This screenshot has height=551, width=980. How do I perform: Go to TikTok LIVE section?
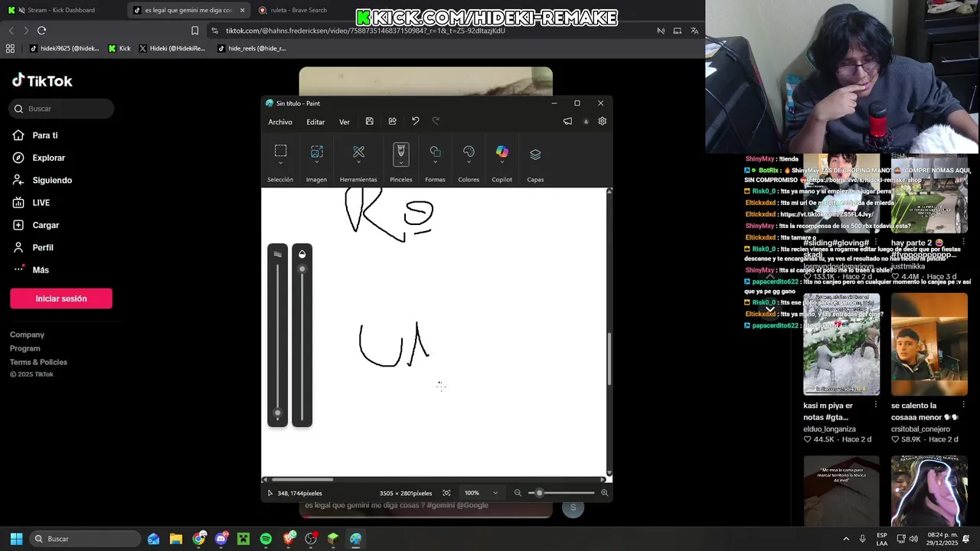click(41, 203)
